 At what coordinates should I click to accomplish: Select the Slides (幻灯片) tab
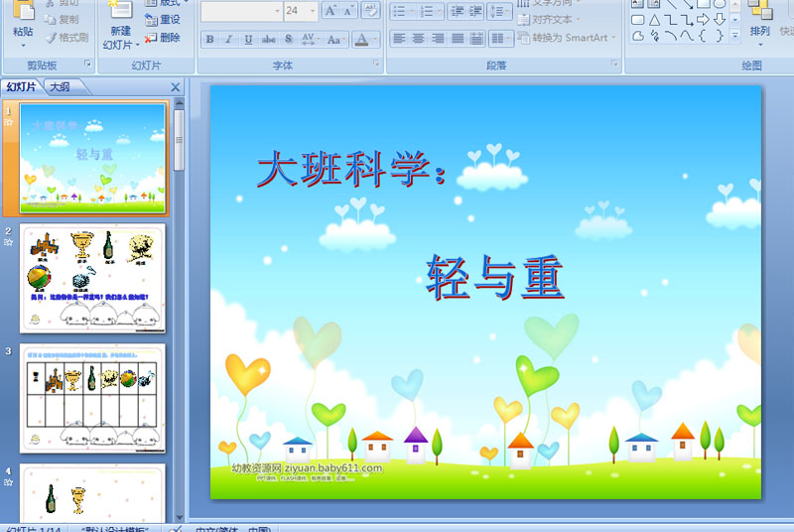point(21,86)
